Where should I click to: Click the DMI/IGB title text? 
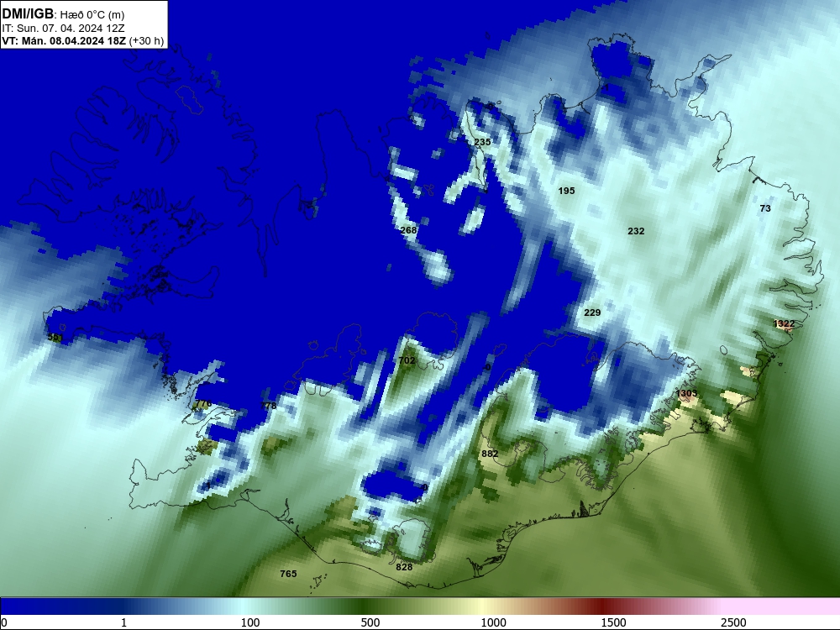coord(28,14)
